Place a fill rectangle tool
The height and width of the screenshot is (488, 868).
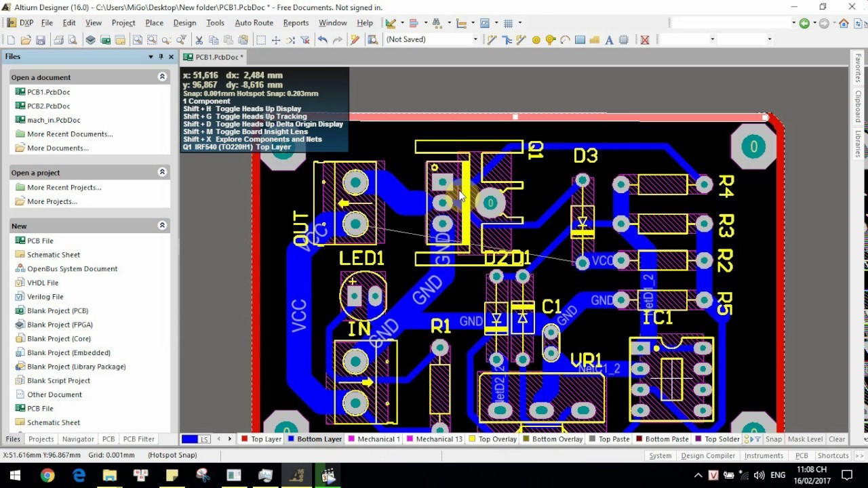click(580, 40)
